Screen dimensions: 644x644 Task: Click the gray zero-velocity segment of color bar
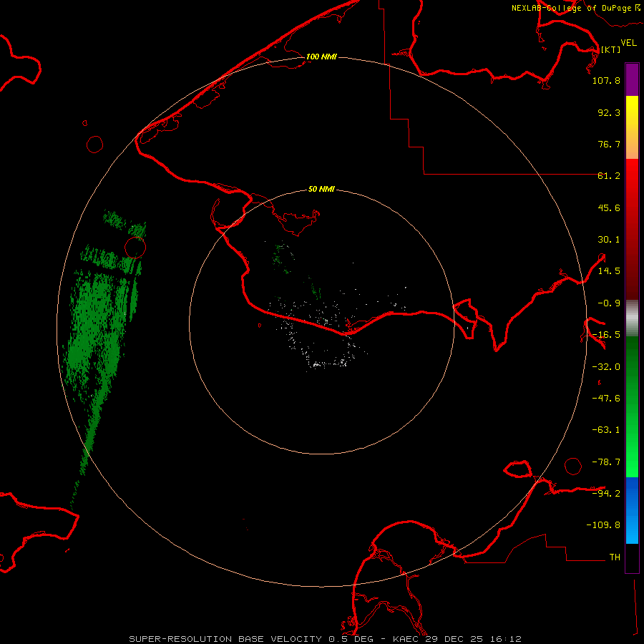click(x=632, y=318)
